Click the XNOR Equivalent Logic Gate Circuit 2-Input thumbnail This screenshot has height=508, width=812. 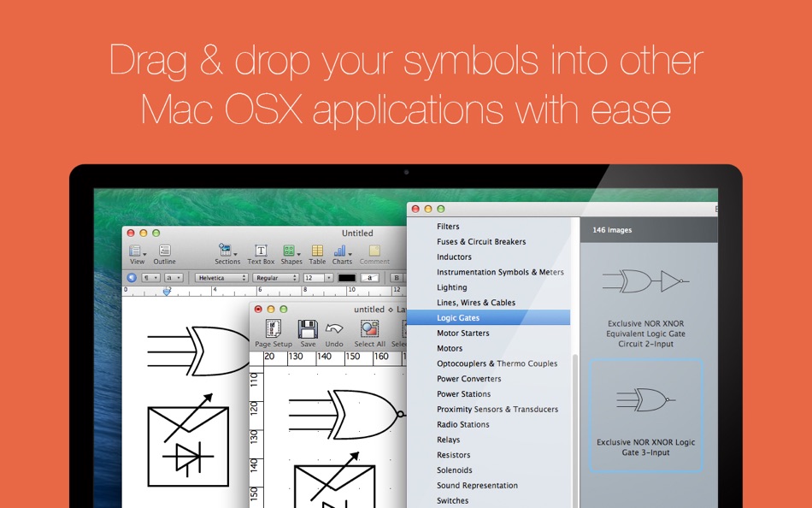(645, 281)
